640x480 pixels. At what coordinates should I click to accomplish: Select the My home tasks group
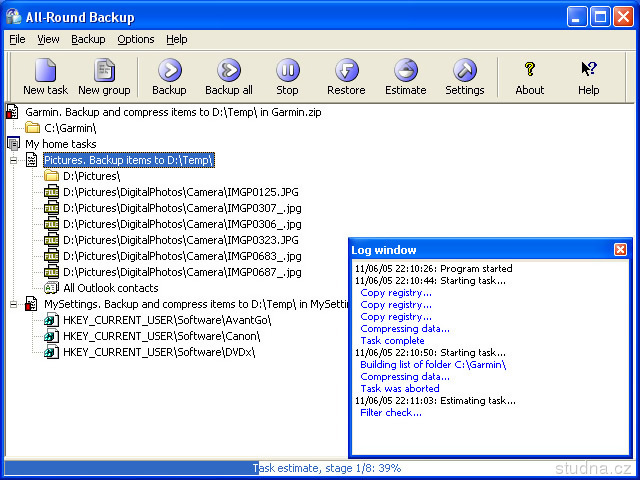click(60, 144)
